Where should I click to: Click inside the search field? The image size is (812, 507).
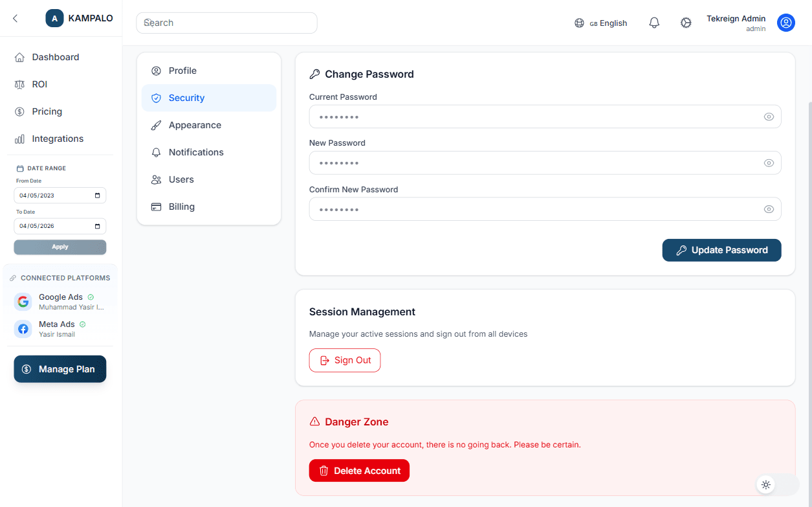[x=226, y=22]
